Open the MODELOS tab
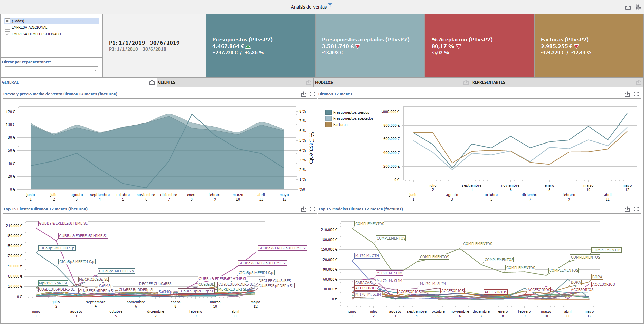Screen dimensions: 644x324 (324, 82)
